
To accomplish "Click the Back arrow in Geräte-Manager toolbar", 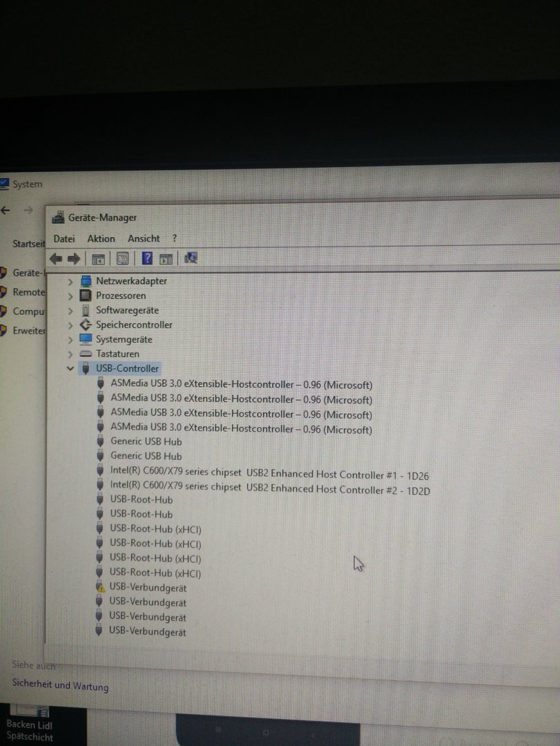I will click(x=56, y=259).
